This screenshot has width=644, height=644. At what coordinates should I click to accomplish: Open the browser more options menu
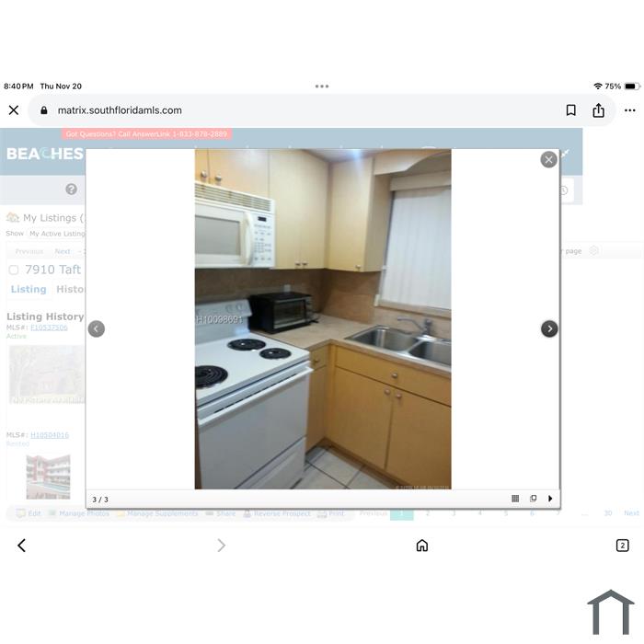(629, 110)
